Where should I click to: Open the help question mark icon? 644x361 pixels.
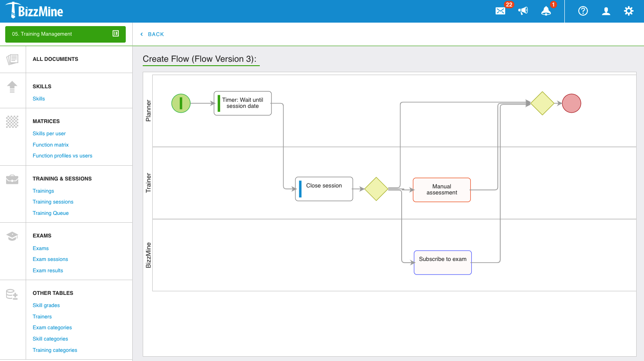coord(583,11)
